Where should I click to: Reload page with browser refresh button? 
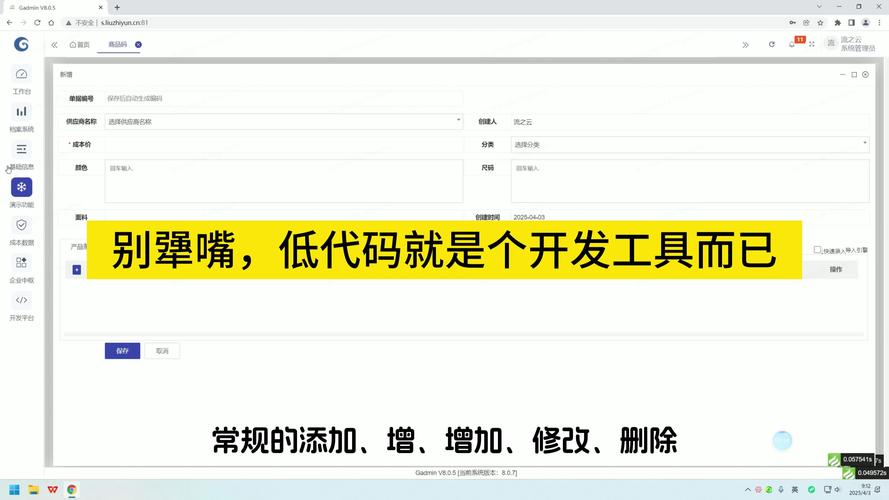(37, 23)
